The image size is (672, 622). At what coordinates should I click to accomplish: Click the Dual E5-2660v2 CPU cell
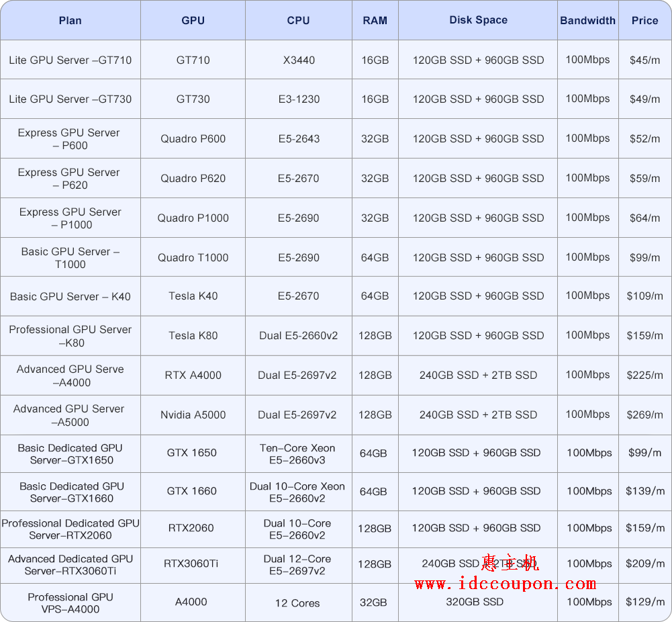pyautogui.click(x=299, y=336)
